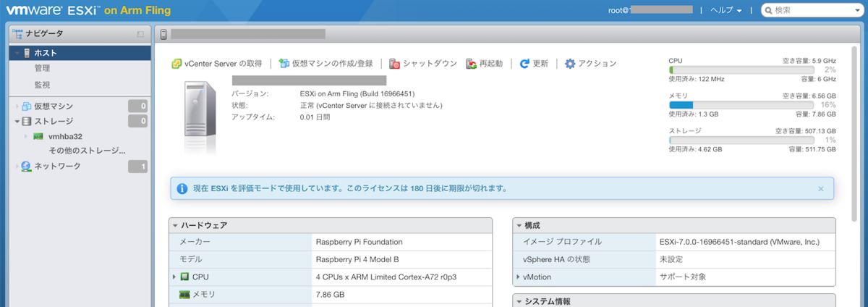The height and width of the screenshot is (307, 868).
Task: Click the CPU chip icon in hardware list
Action: tap(184, 277)
